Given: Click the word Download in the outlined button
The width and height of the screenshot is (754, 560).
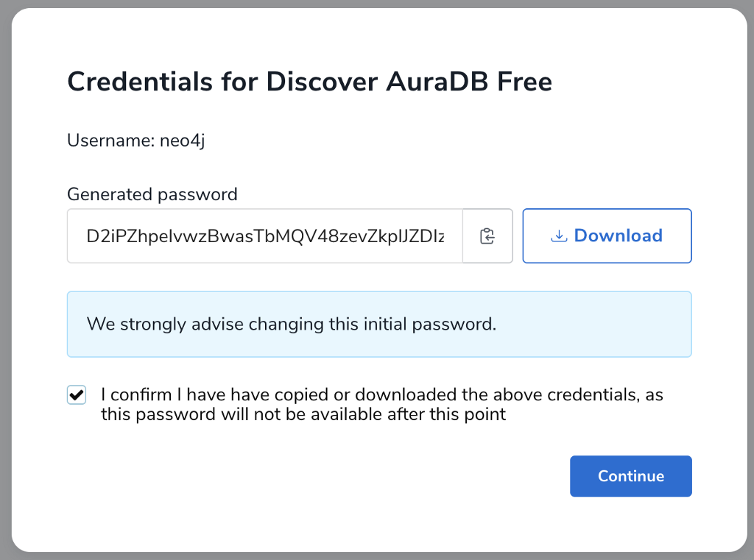Looking at the screenshot, I should coord(619,235).
